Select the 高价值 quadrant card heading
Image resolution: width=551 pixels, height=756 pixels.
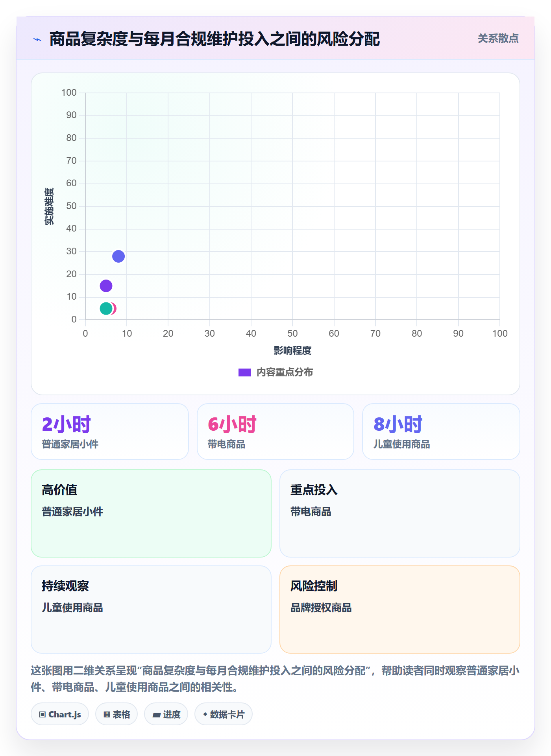(59, 490)
